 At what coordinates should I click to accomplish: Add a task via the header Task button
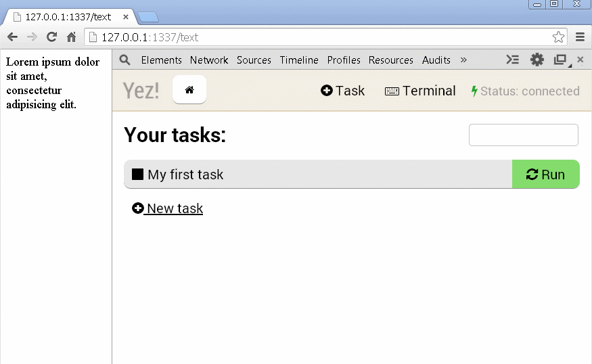(343, 91)
